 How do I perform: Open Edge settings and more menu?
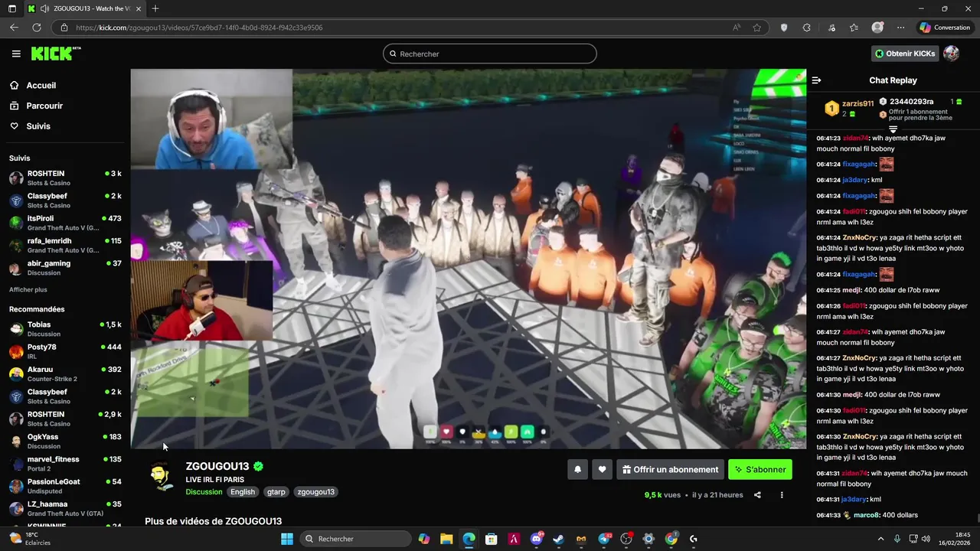900,28
